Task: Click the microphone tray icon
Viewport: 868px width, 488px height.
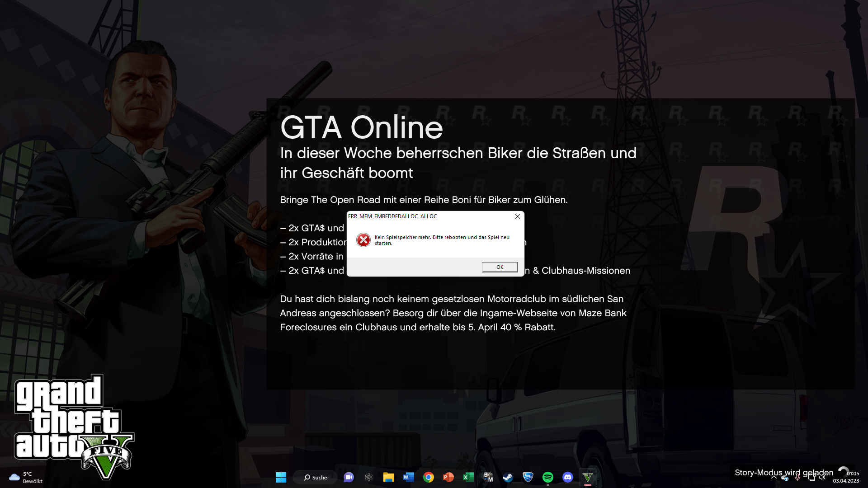Action: coord(797,478)
